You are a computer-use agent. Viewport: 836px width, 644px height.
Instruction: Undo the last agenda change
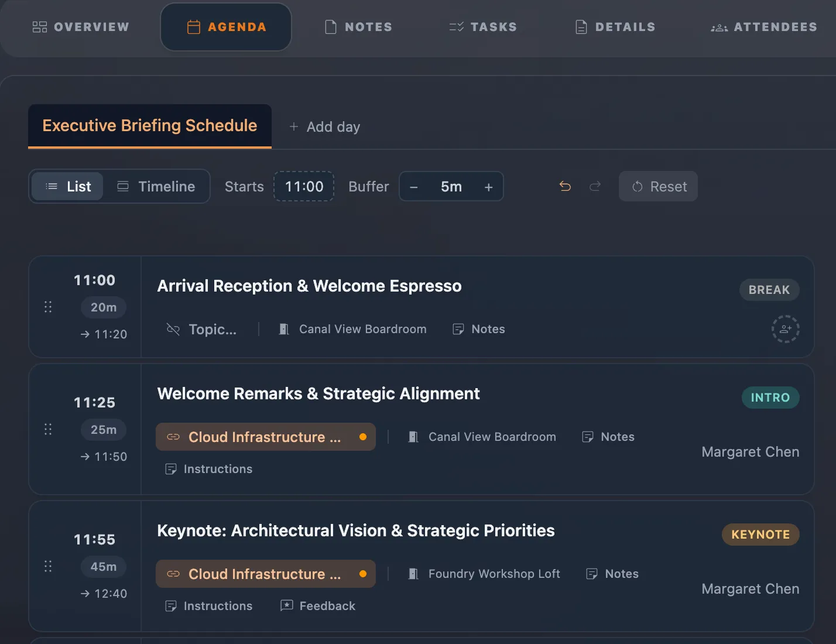click(565, 186)
